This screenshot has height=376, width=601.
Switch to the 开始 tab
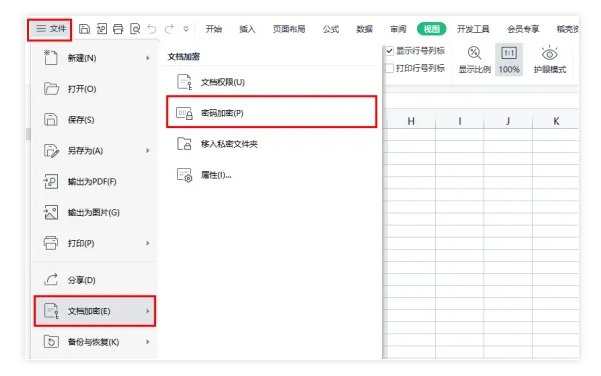coord(213,29)
